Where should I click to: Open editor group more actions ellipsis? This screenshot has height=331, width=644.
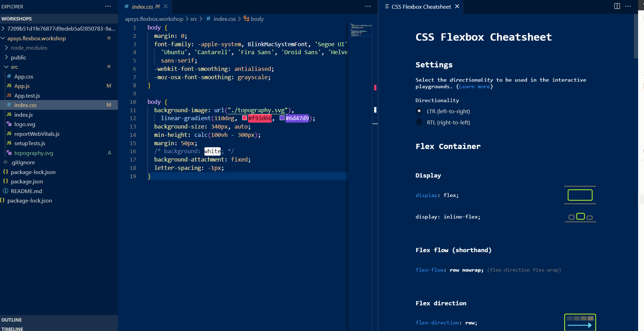pyautogui.click(x=368, y=6)
